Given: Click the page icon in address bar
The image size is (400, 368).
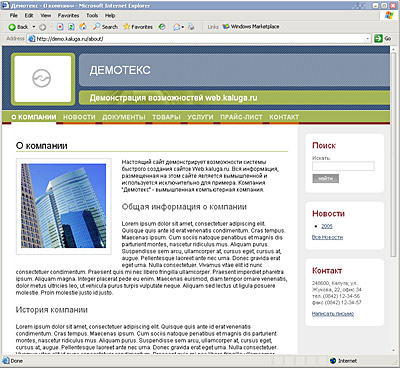Looking at the screenshot, I should pos(32,39).
